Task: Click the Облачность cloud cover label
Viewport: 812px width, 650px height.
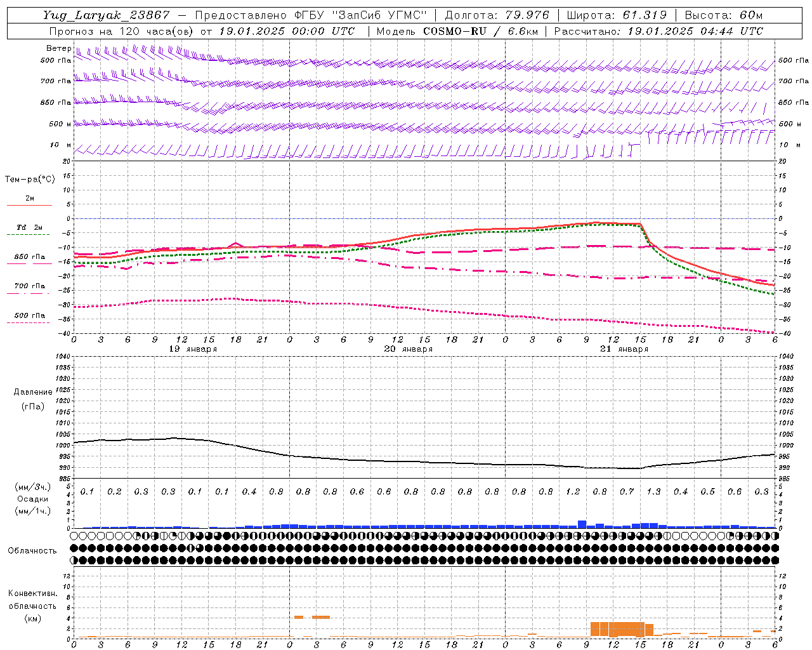Action: point(32,551)
